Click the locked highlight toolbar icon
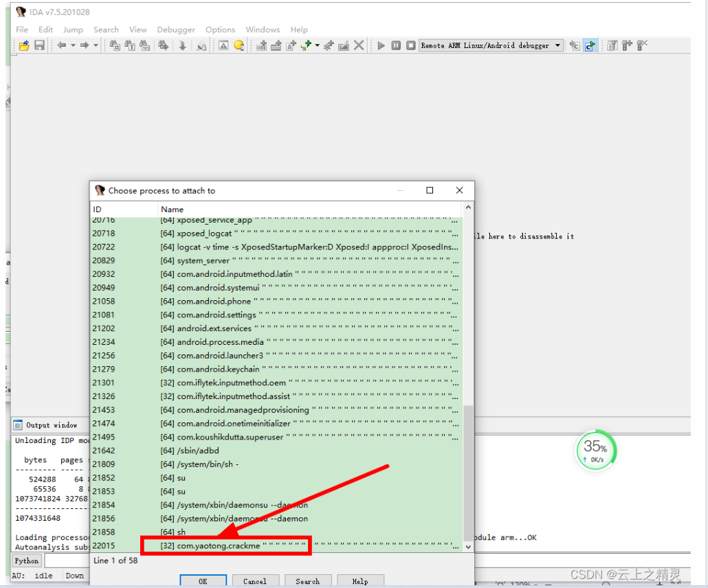708x588 pixels. point(201,45)
